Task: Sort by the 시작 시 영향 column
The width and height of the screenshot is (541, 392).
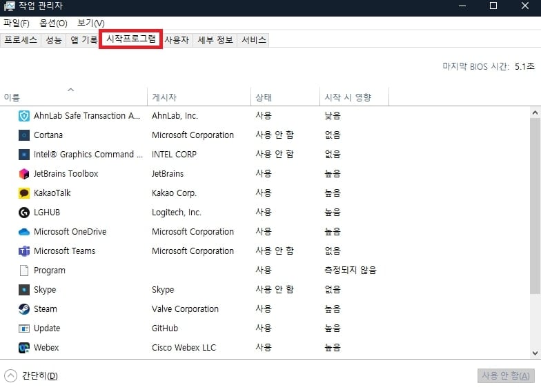Action: click(x=355, y=97)
